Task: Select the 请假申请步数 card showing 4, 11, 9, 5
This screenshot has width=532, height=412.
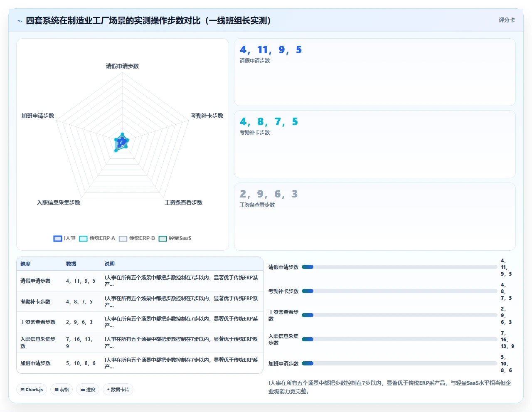Action: click(x=375, y=72)
